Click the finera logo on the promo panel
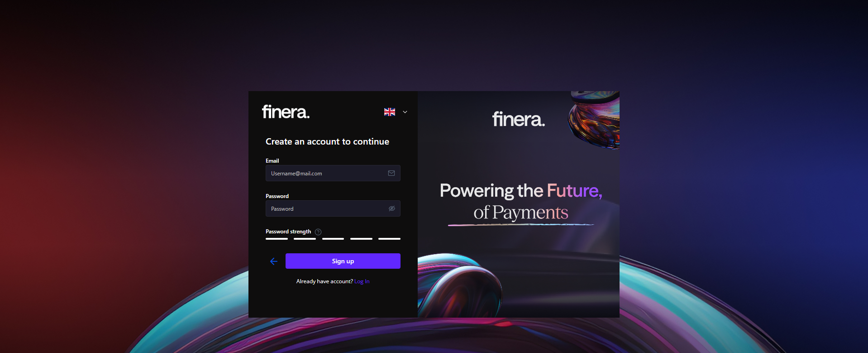The height and width of the screenshot is (353, 868). (x=519, y=119)
